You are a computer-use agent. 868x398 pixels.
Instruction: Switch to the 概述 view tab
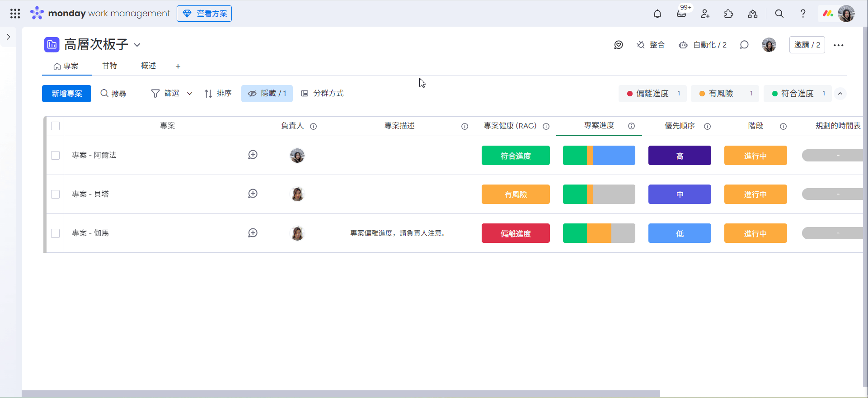[148, 66]
